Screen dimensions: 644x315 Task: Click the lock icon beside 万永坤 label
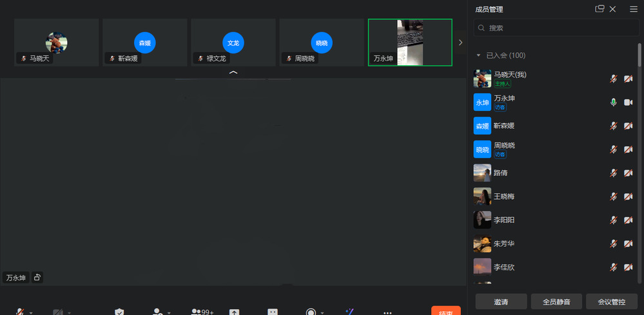coord(37,278)
